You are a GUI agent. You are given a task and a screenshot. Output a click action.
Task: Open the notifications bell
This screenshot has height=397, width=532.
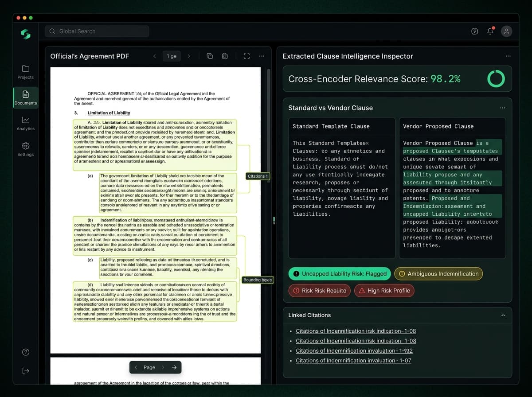[x=490, y=31]
